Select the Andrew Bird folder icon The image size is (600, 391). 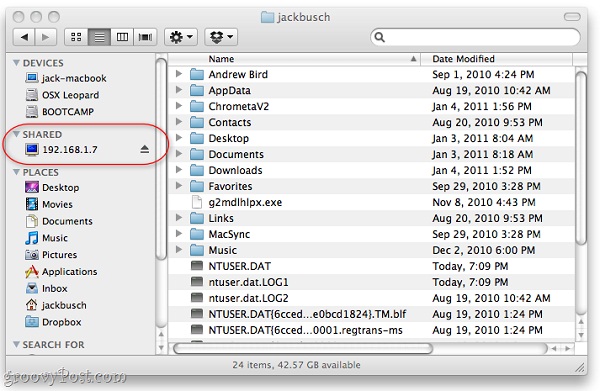(x=197, y=74)
